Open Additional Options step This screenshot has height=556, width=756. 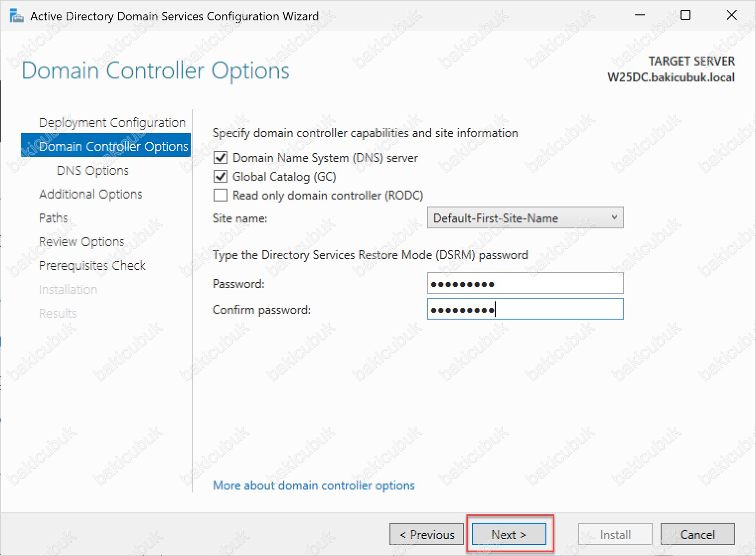point(91,194)
